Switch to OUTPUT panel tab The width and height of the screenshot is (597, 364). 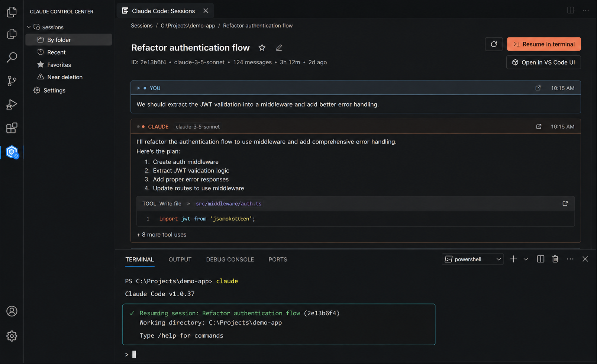click(x=180, y=260)
